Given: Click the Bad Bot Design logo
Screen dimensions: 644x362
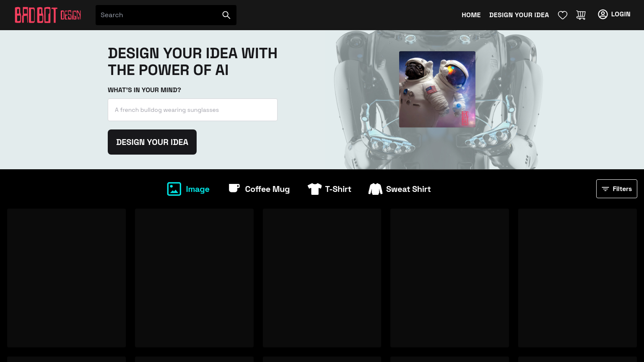Looking at the screenshot, I should point(48,15).
